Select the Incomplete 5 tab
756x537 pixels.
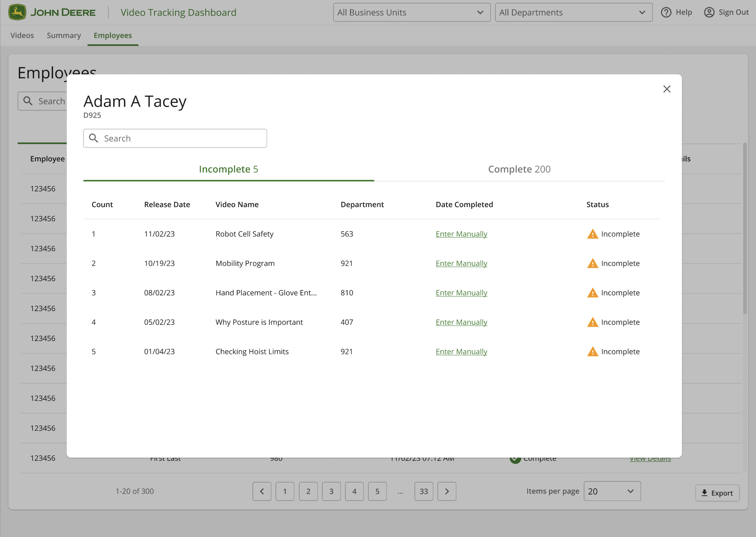coord(229,169)
